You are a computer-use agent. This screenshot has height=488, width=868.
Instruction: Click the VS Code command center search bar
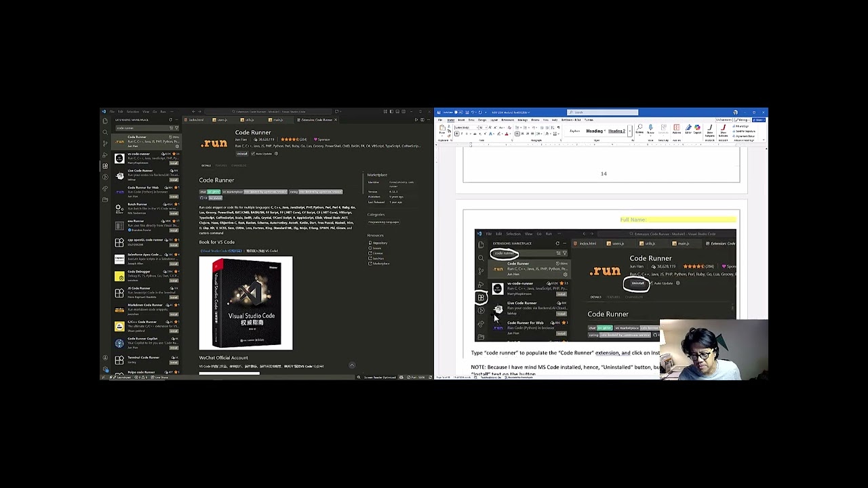(269, 112)
